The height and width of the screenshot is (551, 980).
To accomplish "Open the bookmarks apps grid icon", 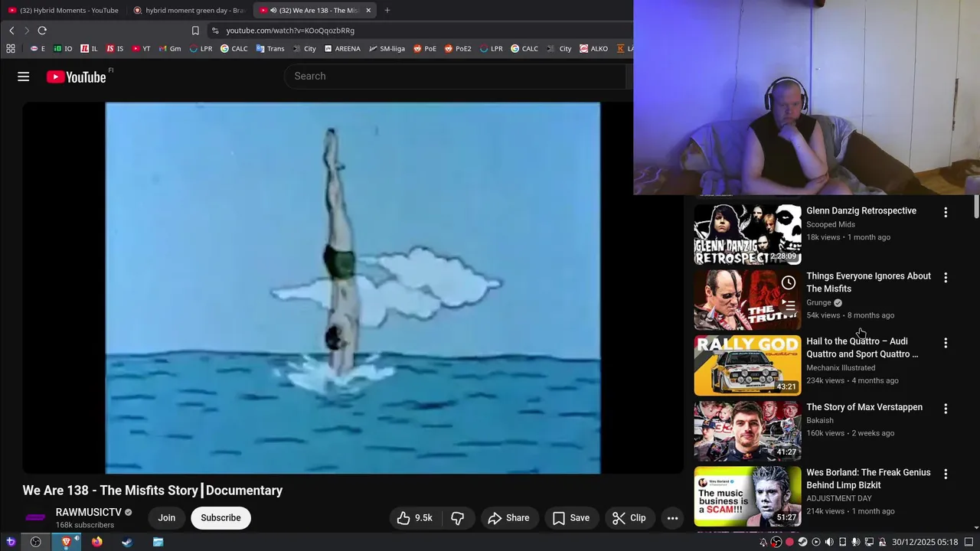I will [x=11, y=48].
